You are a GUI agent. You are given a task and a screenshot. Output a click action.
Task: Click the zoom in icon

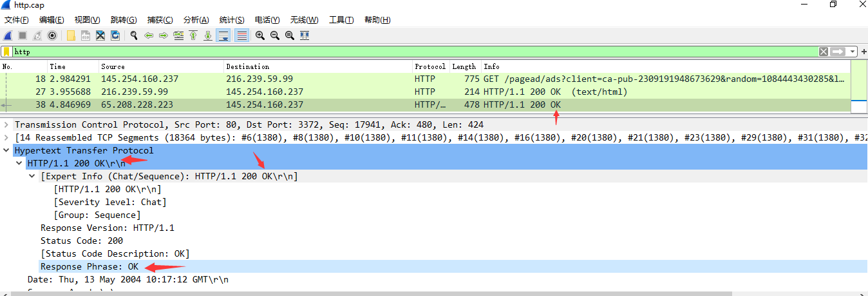[259, 35]
